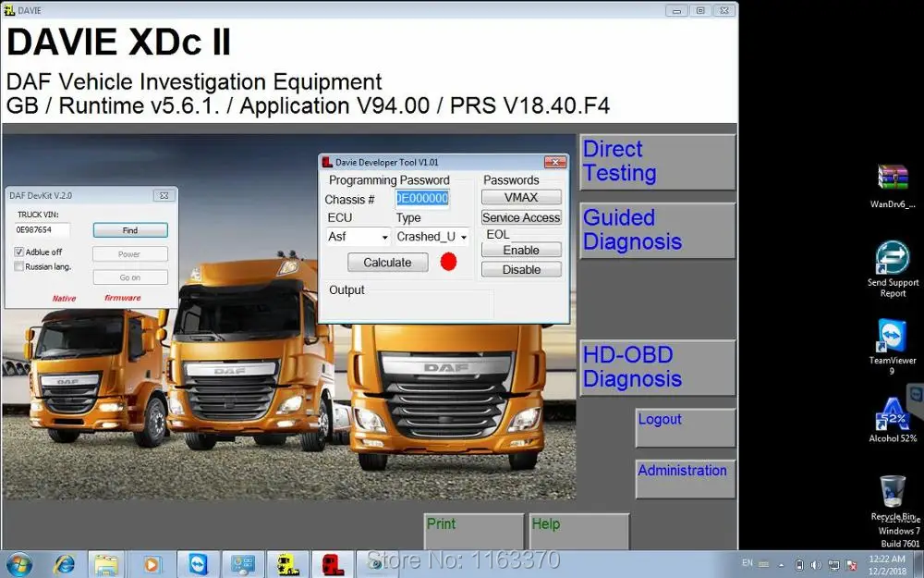
Task: Open the Control Panel taskbar icon
Action: pos(242,564)
